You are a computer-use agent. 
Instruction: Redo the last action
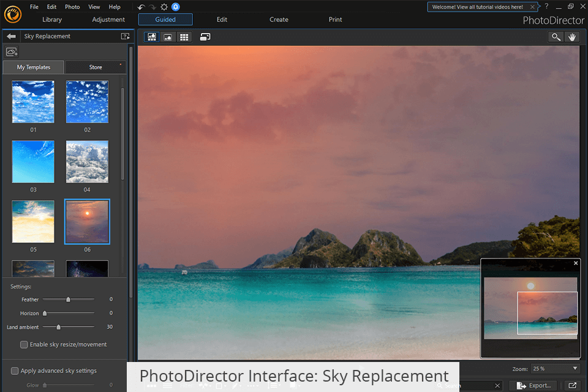(x=153, y=7)
